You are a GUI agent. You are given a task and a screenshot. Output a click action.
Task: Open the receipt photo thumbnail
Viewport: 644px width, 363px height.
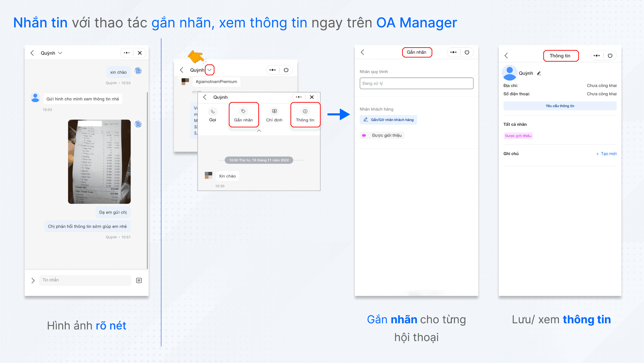tap(99, 162)
